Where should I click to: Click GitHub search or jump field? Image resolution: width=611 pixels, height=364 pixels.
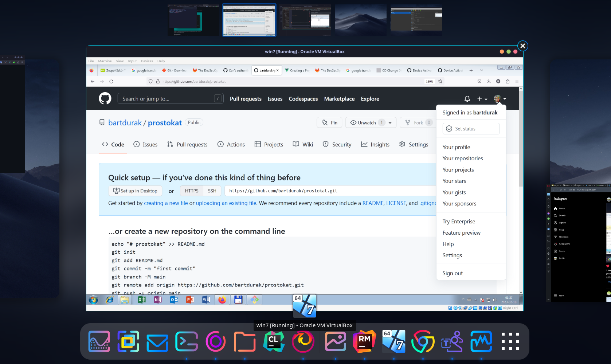170,99
